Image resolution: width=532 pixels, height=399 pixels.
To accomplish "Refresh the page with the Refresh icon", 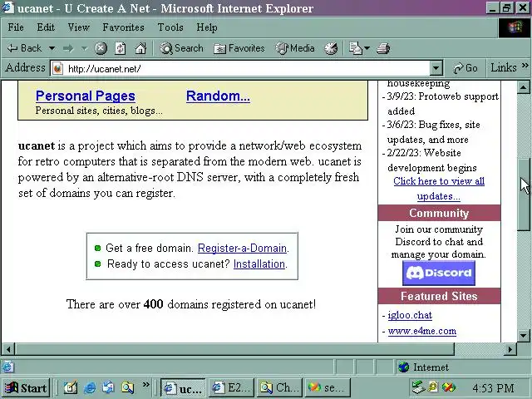I will (x=121, y=48).
